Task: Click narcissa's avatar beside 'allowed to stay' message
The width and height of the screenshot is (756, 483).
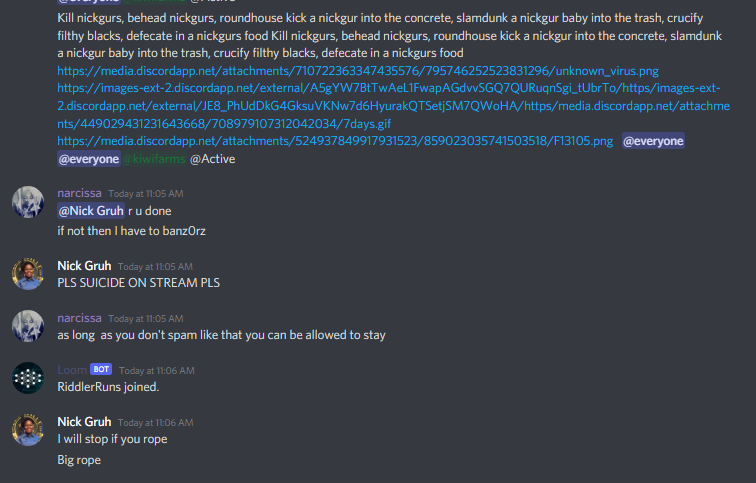Action: pos(28,326)
